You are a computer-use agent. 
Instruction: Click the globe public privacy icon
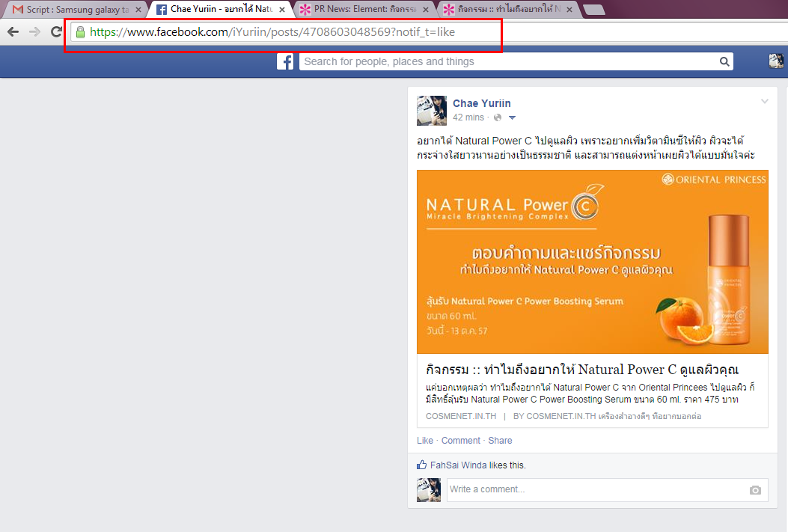point(498,117)
